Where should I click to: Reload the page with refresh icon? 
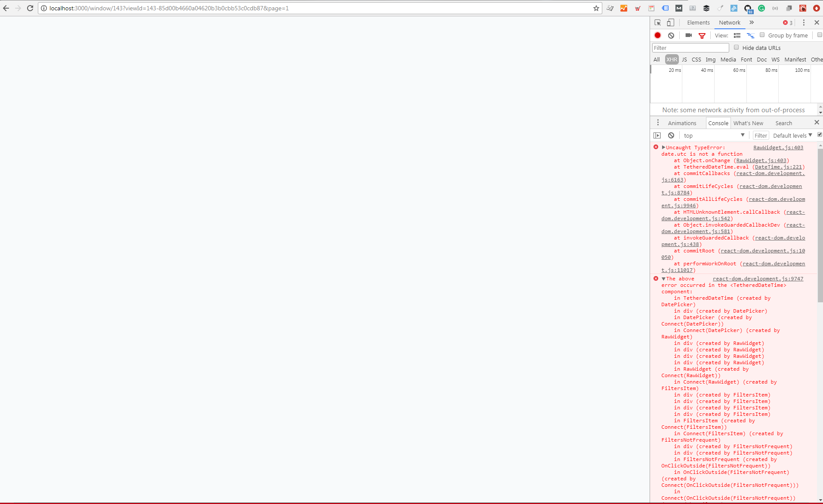tap(30, 8)
